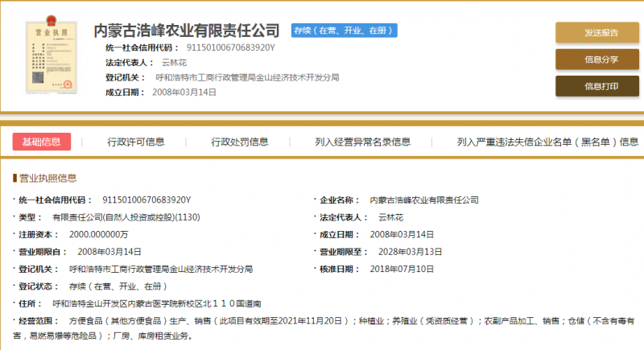Open the business license thumbnail image
This screenshot has width=644, height=350.
[x=52, y=55]
